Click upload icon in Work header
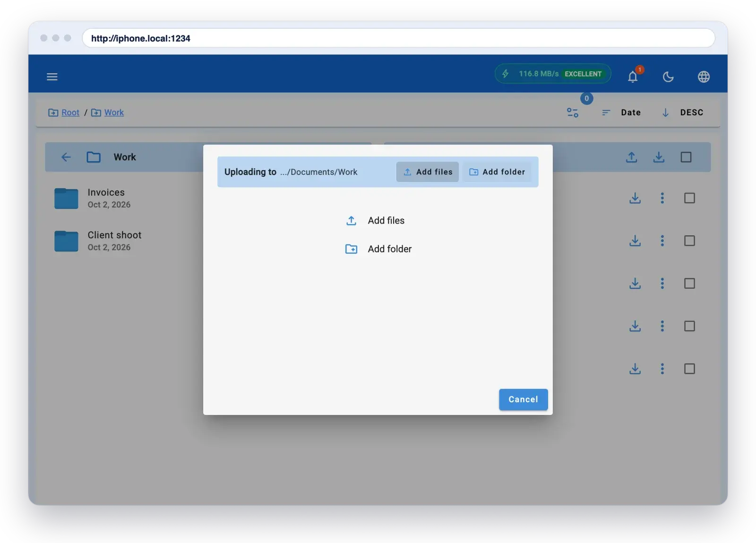The image size is (756, 543). tap(632, 157)
